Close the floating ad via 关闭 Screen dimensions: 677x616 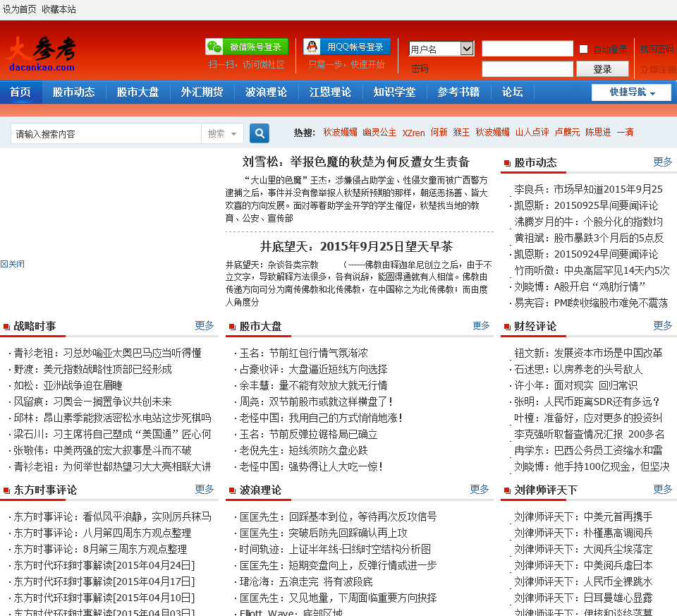(x=13, y=264)
